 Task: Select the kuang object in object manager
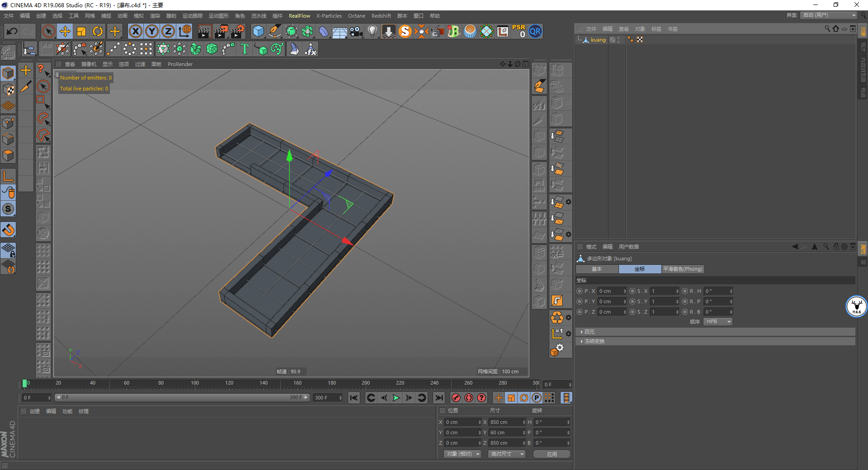[x=598, y=40]
